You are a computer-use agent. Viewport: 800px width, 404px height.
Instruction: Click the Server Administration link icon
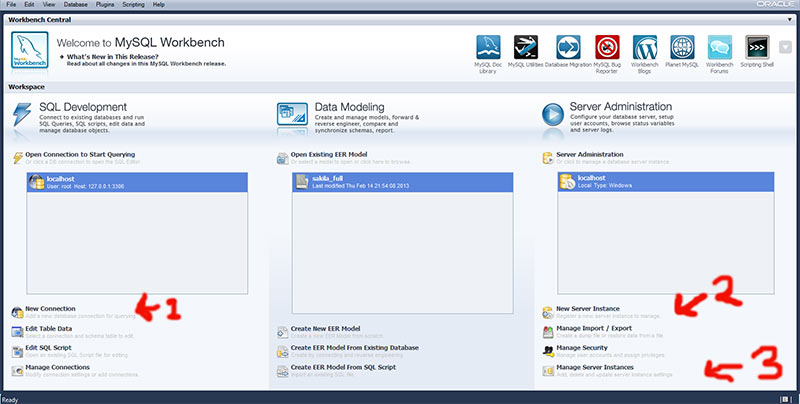click(548, 158)
